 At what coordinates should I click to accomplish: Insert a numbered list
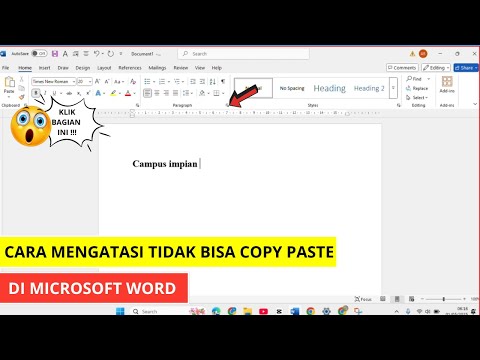162,81
